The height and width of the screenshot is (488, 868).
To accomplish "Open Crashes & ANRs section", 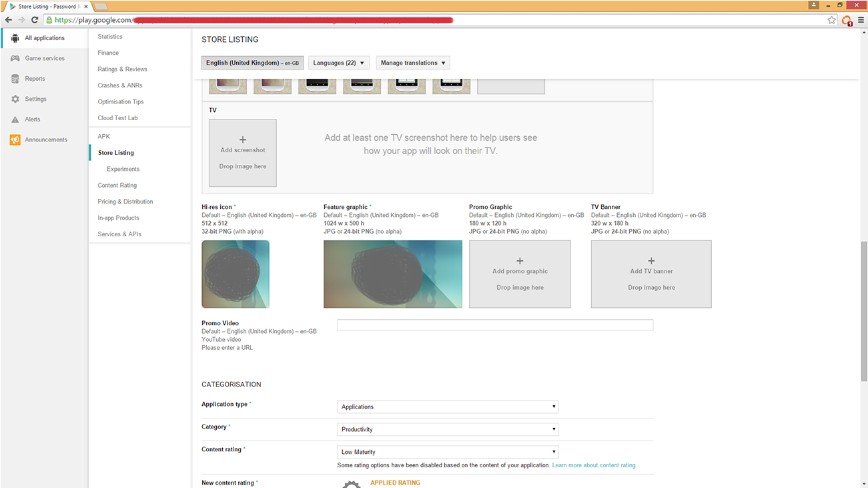I will click(x=120, y=85).
